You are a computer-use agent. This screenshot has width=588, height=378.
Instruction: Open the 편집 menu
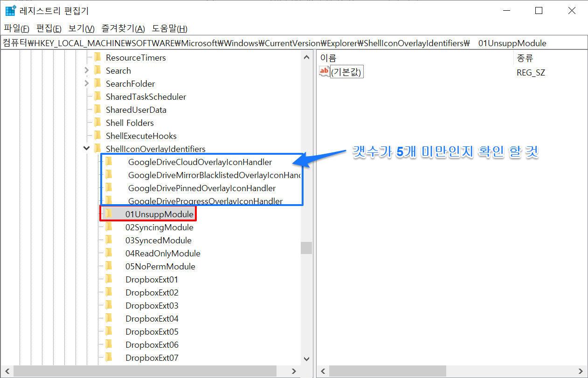(x=49, y=28)
